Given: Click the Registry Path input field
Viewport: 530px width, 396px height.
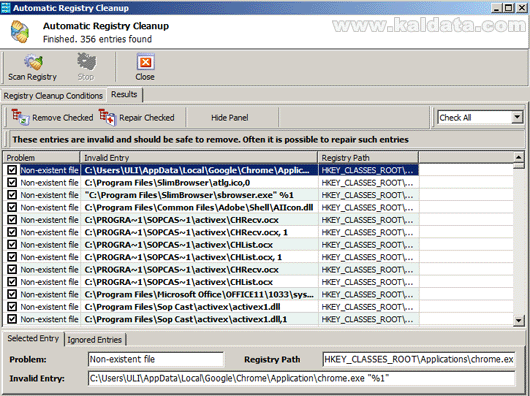Looking at the screenshot, I should point(419,359).
